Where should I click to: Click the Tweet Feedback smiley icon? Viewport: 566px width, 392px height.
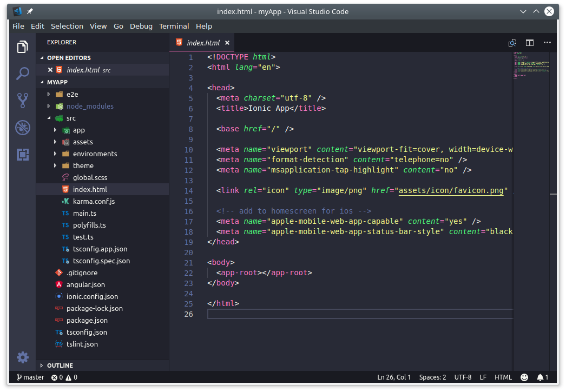point(523,377)
